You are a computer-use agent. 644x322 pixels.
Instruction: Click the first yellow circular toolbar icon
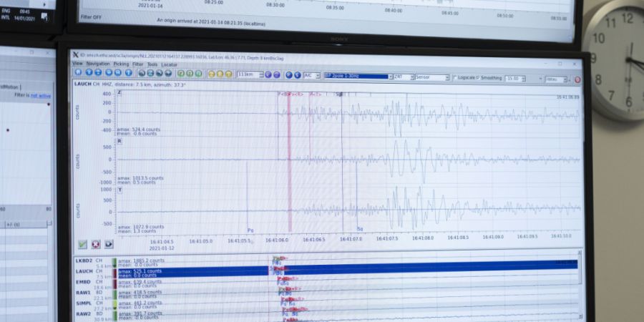pyautogui.click(x=212, y=74)
